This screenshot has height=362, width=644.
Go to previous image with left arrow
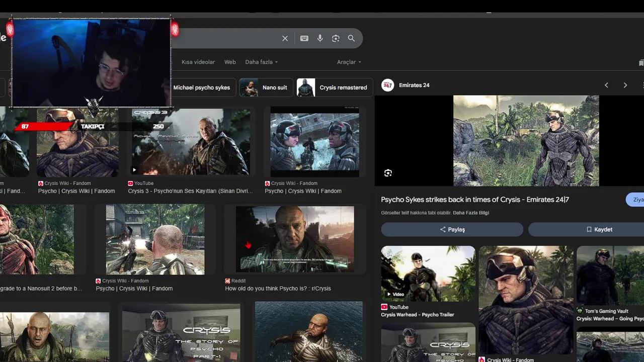click(x=606, y=85)
